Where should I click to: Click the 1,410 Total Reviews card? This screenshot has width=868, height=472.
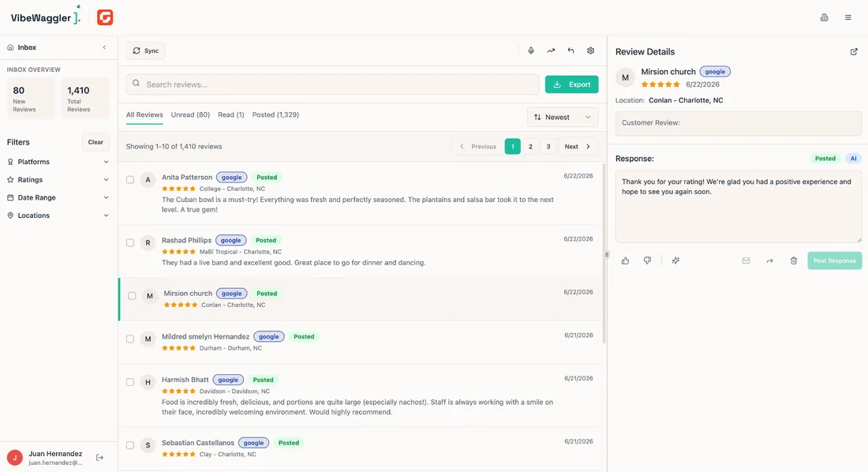coord(85,99)
